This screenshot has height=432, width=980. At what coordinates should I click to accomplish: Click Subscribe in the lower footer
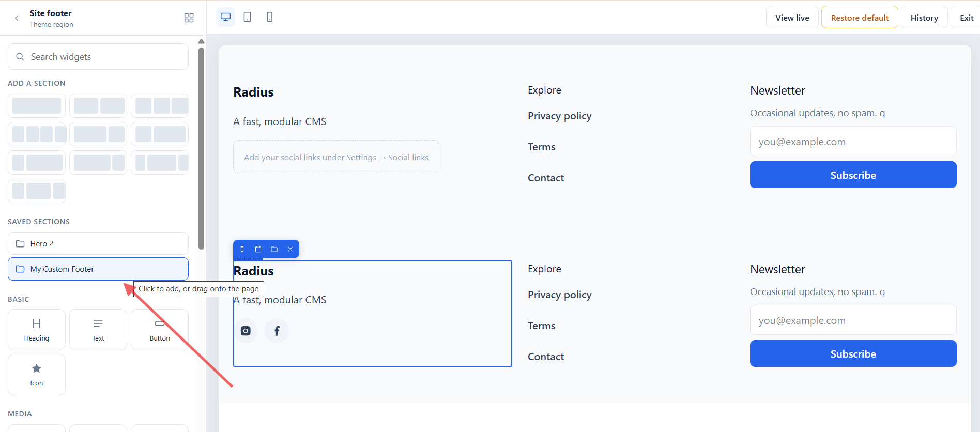(x=853, y=353)
